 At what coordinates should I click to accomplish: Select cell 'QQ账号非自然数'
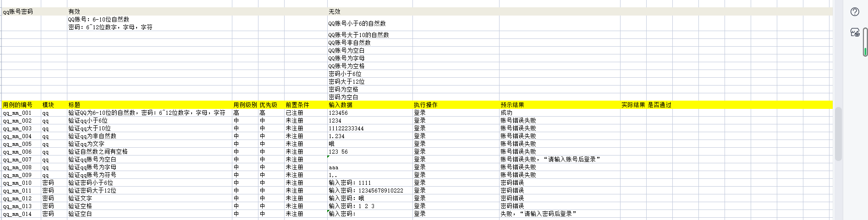(x=370, y=43)
